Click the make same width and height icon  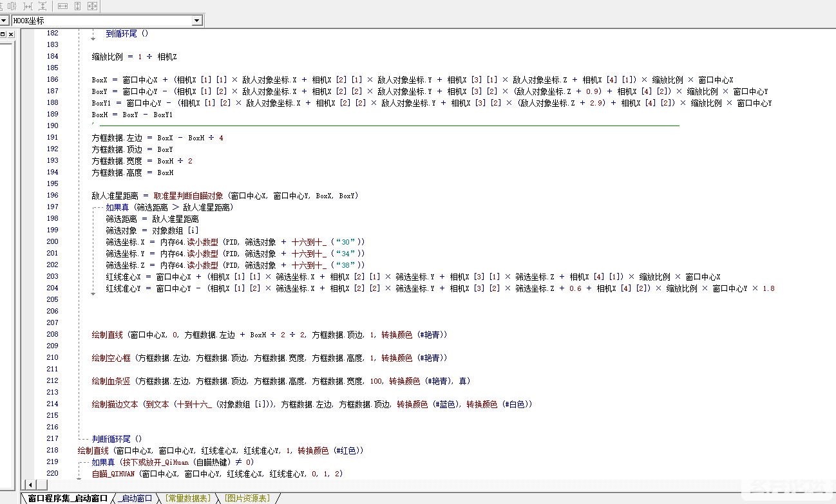tap(92, 6)
